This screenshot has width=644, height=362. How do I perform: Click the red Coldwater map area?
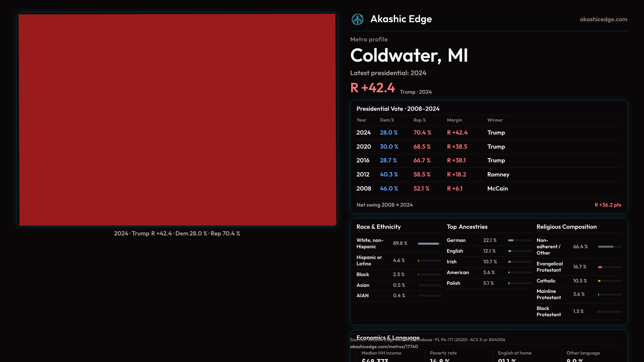pyautogui.click(x=177, y=119)
